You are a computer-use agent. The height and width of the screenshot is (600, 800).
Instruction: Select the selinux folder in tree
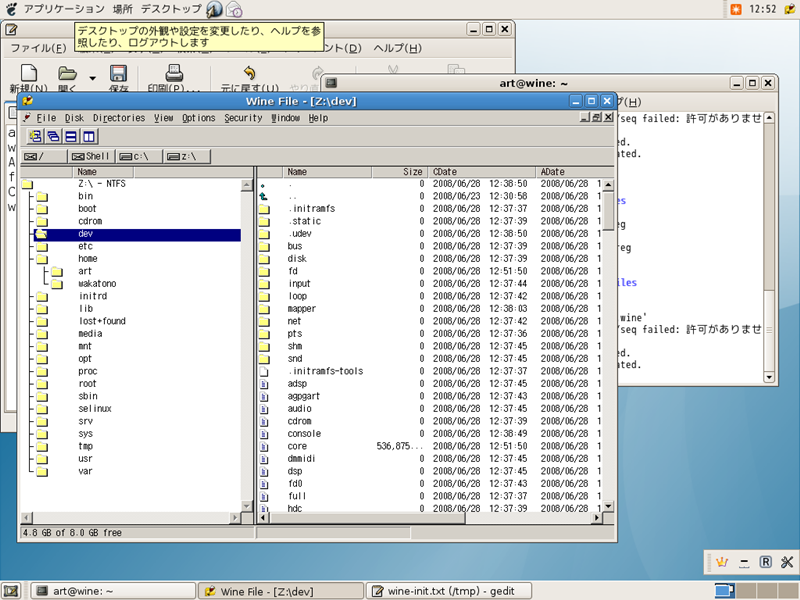pos(95,409)
